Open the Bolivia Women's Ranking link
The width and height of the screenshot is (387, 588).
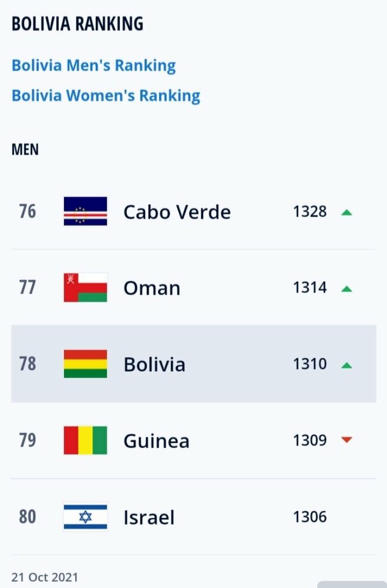click(106, 95)
